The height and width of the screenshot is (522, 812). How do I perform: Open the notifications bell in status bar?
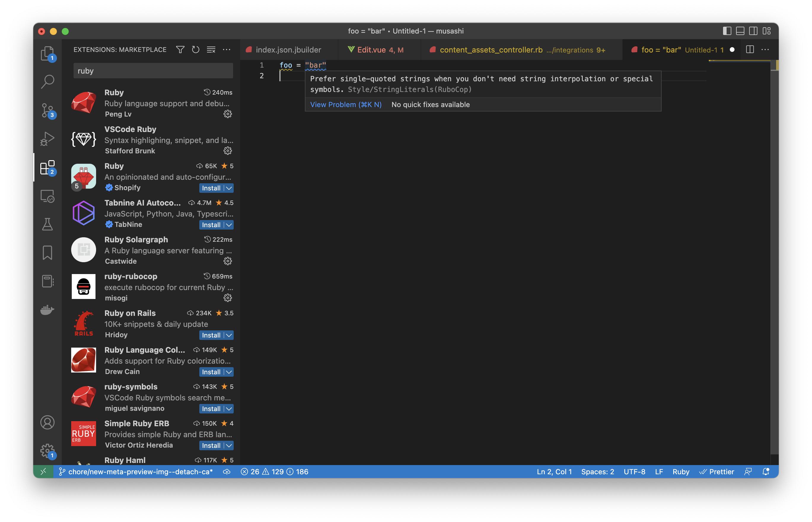coord(765,472)
